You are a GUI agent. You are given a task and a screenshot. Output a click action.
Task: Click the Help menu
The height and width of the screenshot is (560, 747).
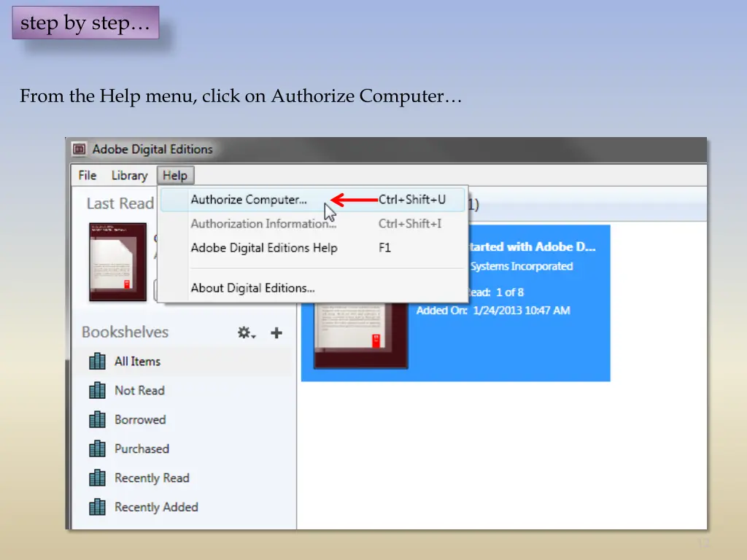[x=175, y=175]
